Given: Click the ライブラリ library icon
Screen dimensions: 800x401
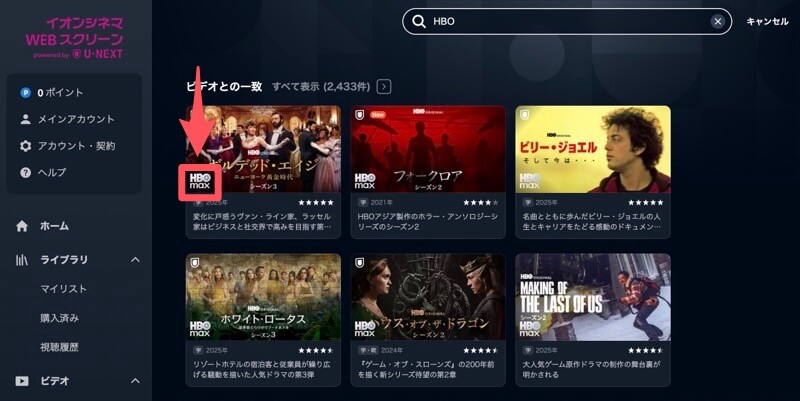Looking at the screenshot, I should point(21,260).
